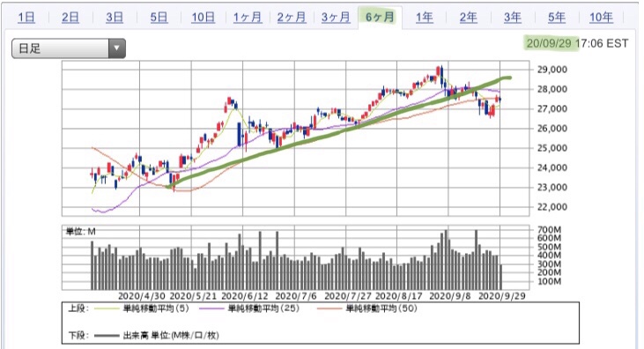The width and height of the screenshot is (644, 349).
Task: Click the 単純移動平均(5) legend line swatch
Action: [107, 308]
